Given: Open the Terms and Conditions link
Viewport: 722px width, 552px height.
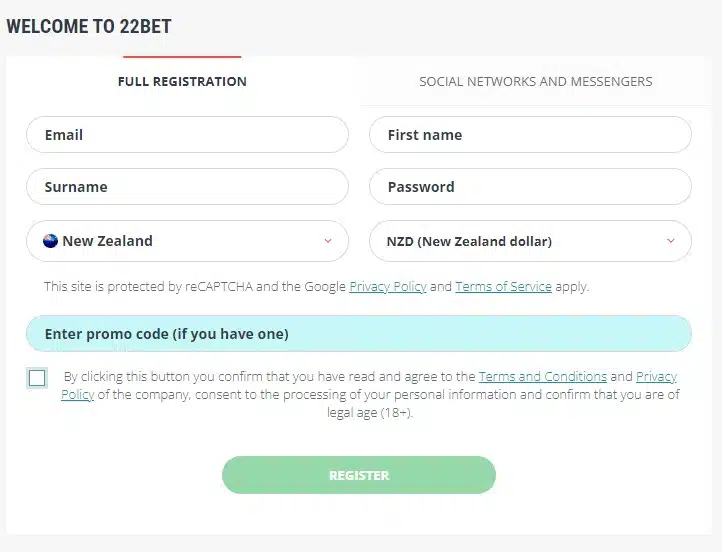Looking at the screenshot, I should [543, 377].
